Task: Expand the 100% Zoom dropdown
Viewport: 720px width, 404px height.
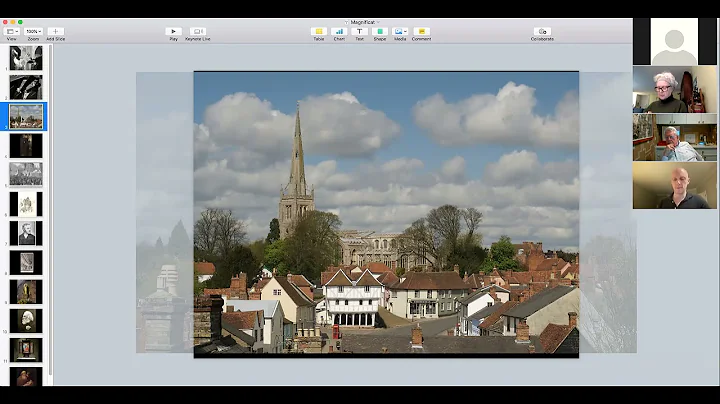Action: (33, 32)
